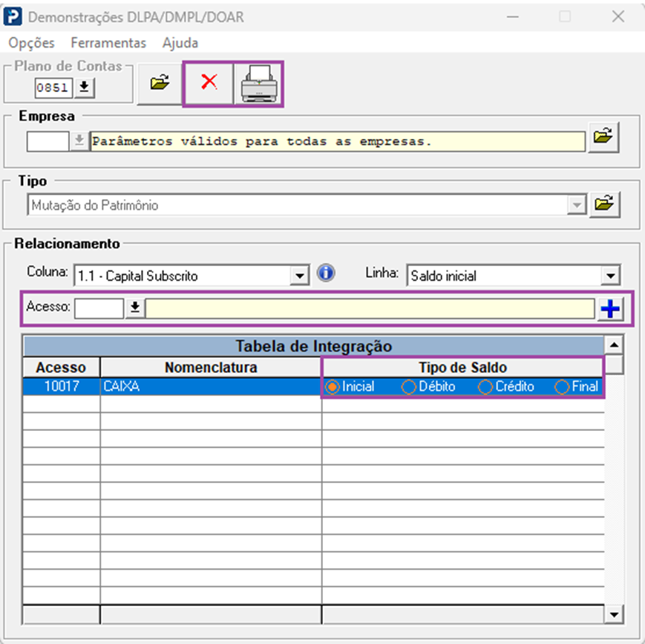Click the blue info icon beside Coluna
The width and height of the screenshot is (645, 644).
click(x=326, y=273)
